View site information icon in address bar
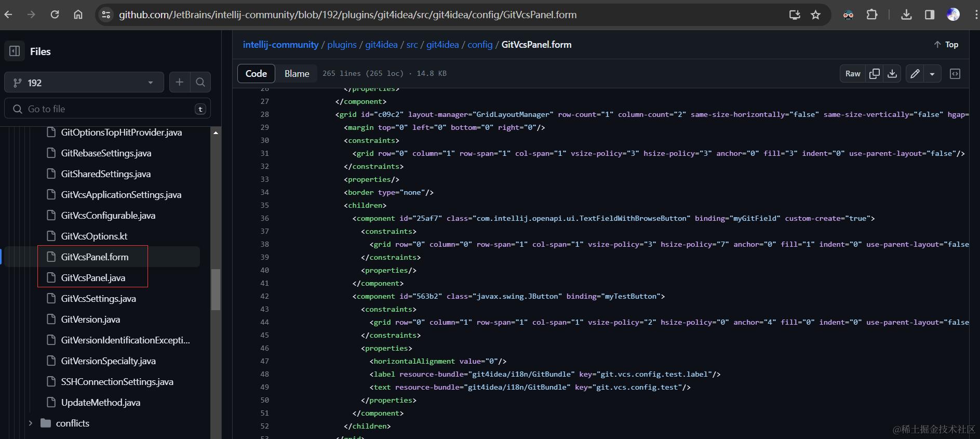This screenshot has height=439, width=980. pyautogui.click(x=106, y=15)
